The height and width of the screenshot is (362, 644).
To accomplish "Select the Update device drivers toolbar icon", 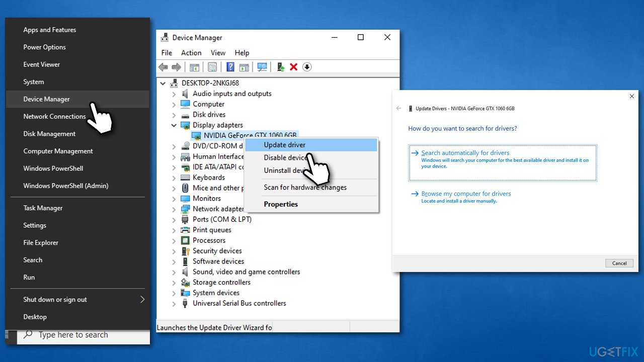I will 280,67.
